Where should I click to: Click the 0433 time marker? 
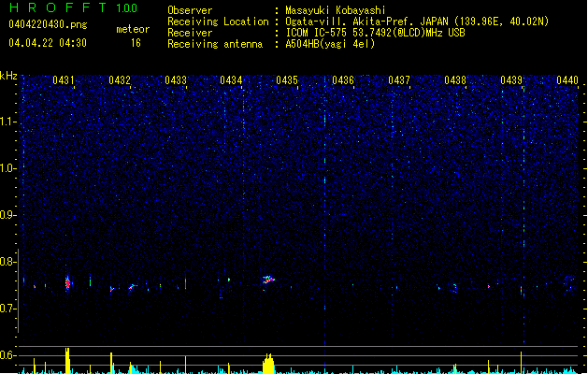[176, 80]
